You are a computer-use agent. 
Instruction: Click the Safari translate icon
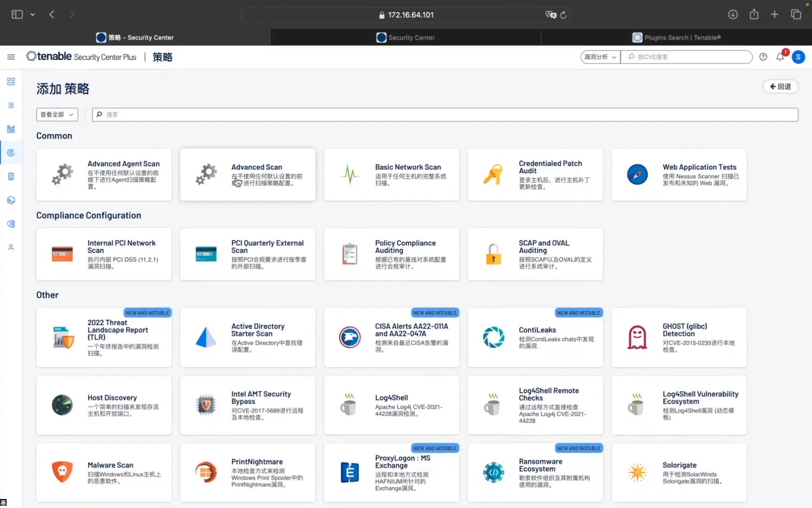pyautogui.click(x=551, y=15)
